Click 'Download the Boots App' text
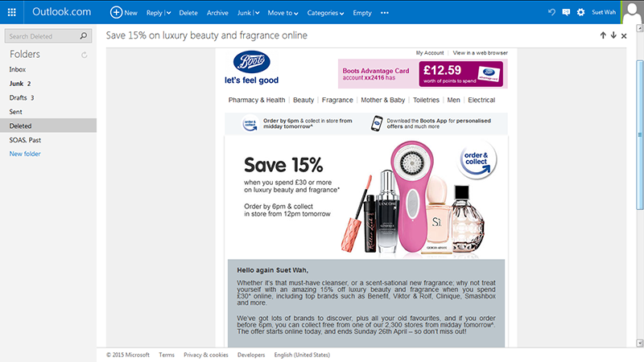The width and height of the screenshot is (644, 362). pyautogui.click(x=439, y=124)
